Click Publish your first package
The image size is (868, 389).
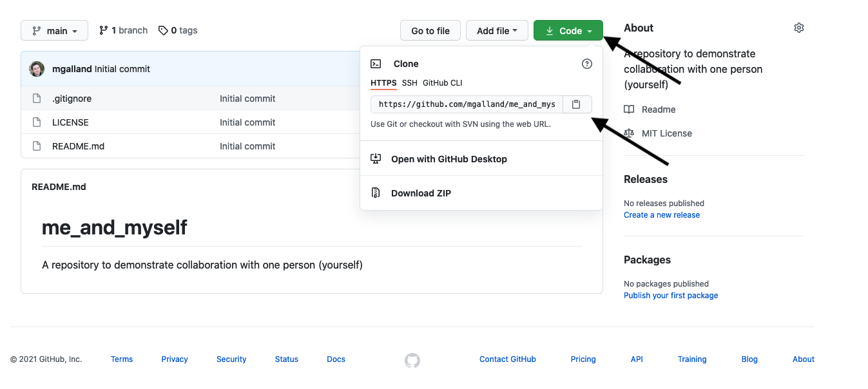(x=671, y=296)
